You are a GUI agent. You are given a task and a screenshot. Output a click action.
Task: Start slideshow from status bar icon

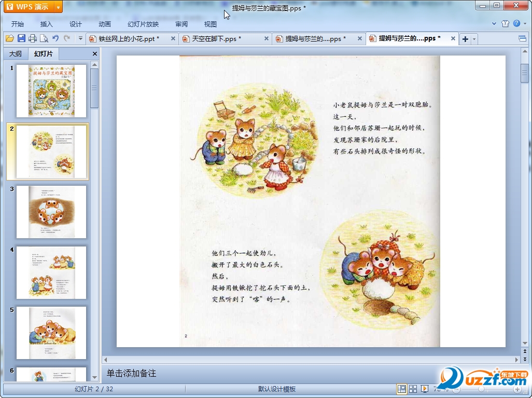point(424,389)
